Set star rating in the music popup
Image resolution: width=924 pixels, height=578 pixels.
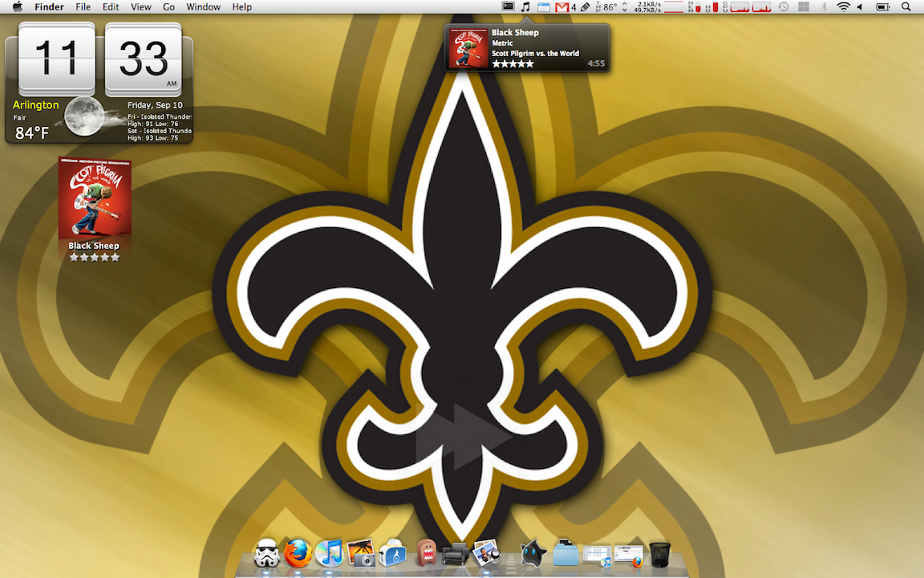pyautogui.click(x=513, y=63)
